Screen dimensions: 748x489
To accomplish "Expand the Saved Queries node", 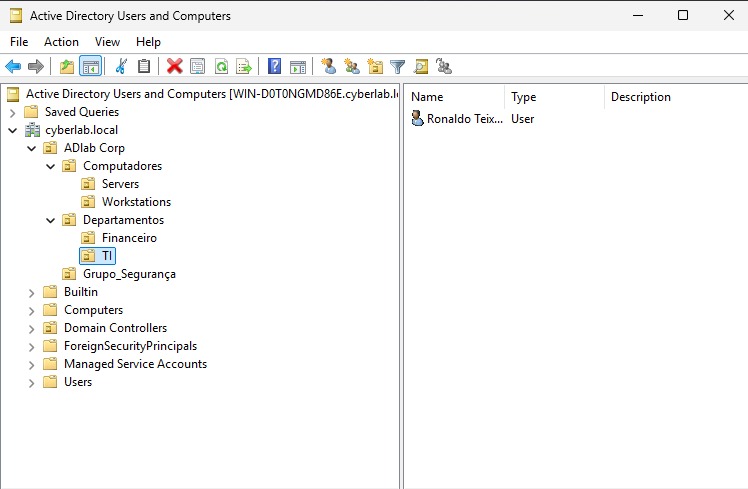I will pos(13,113).
